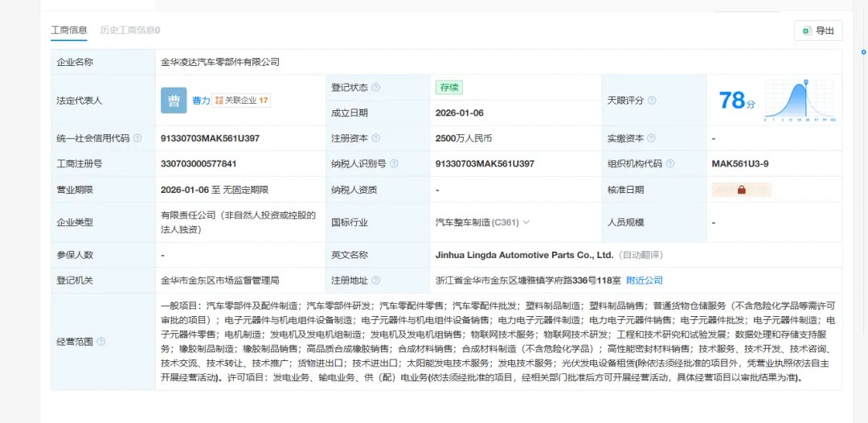
Task: Open the 曹力 legal representative link
Action: point(201,101)
